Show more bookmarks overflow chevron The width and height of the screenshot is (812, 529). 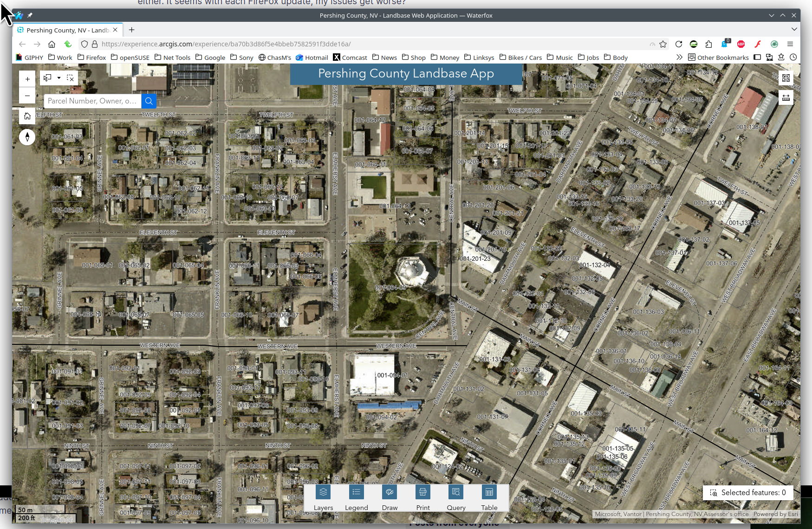tap(679, 58)
